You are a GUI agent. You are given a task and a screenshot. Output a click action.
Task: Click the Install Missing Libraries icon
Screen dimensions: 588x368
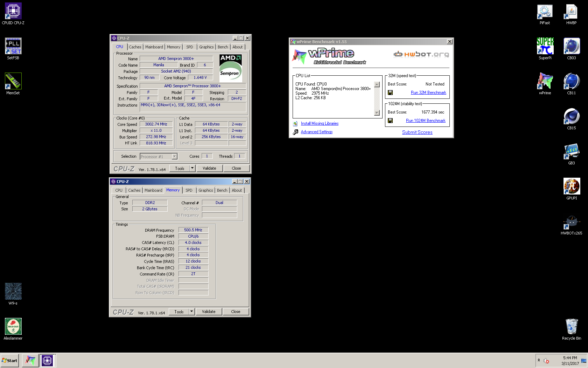(295, 123)
